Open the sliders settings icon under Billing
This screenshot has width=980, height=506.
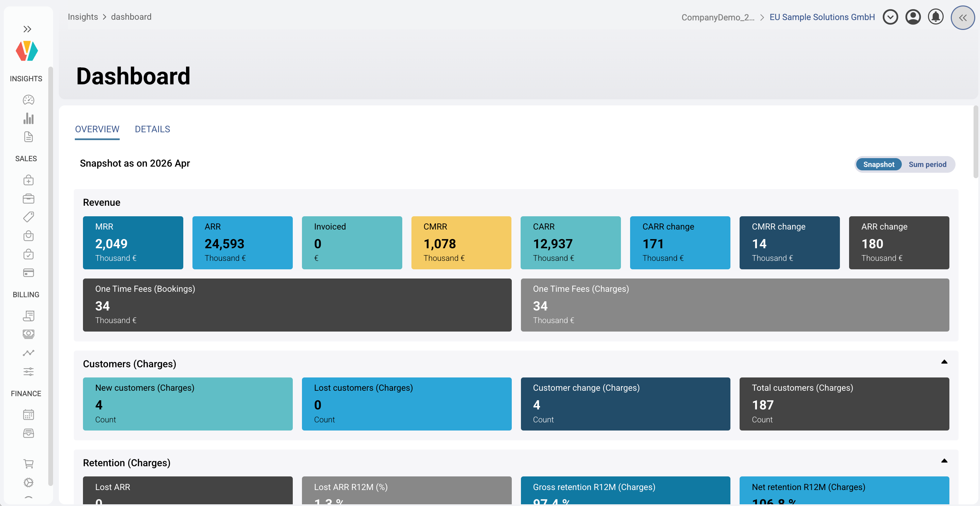point(29,371)
